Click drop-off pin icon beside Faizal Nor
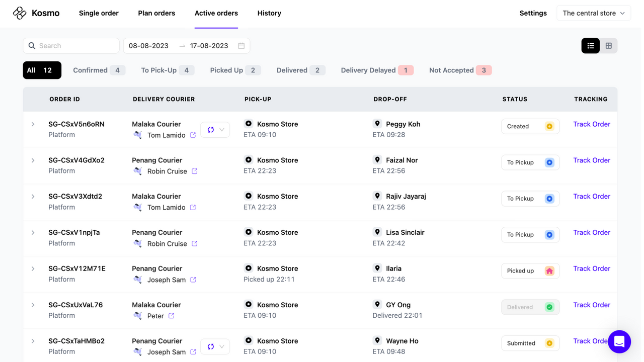The image size is (644, 362). pyautogui.click(x=377, y=160)
